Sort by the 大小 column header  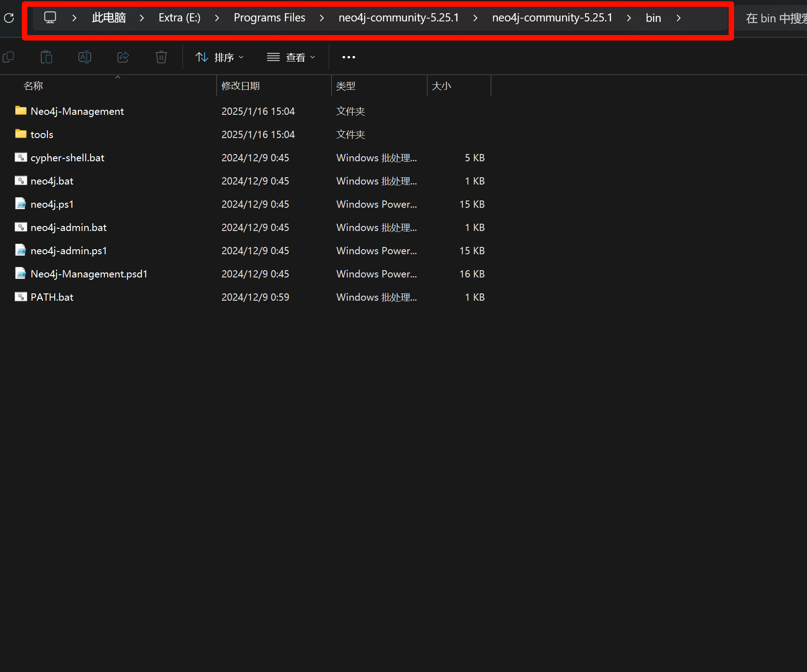point(441,86)
